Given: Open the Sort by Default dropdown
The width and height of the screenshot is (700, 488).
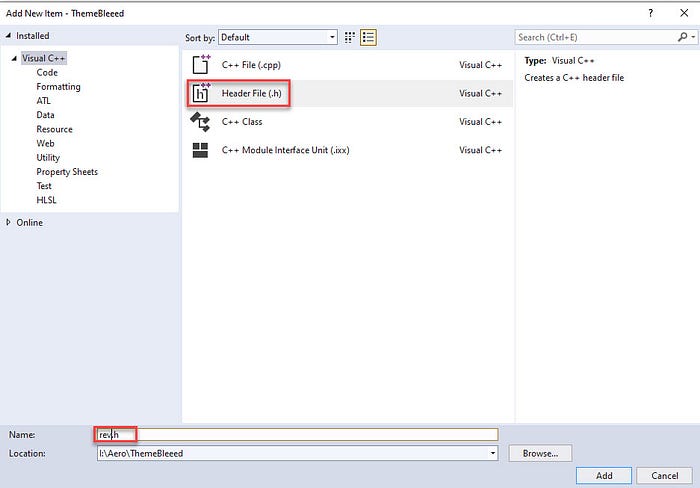Looking at the screenshot, I should 278,38.
